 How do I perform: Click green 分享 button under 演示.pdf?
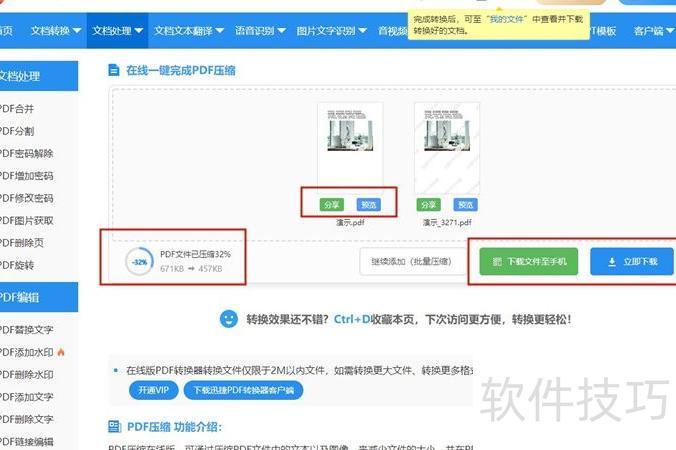click(332, 205)
